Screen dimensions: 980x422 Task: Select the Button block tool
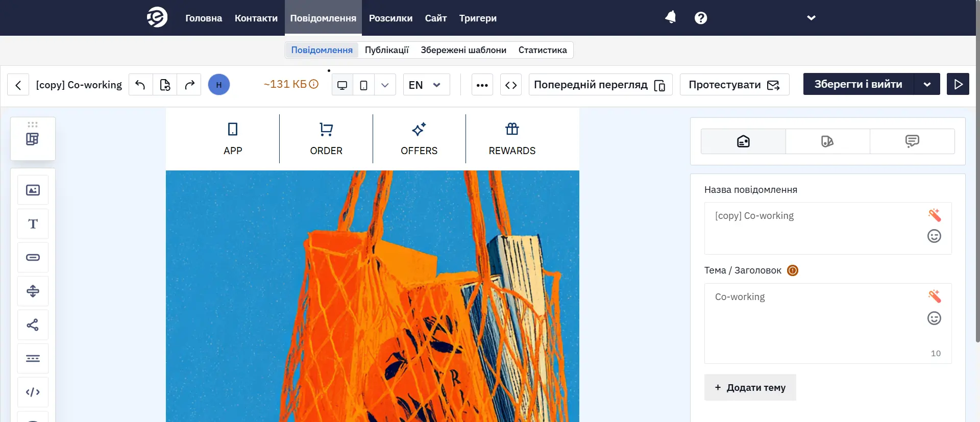[x=33, y=258]
